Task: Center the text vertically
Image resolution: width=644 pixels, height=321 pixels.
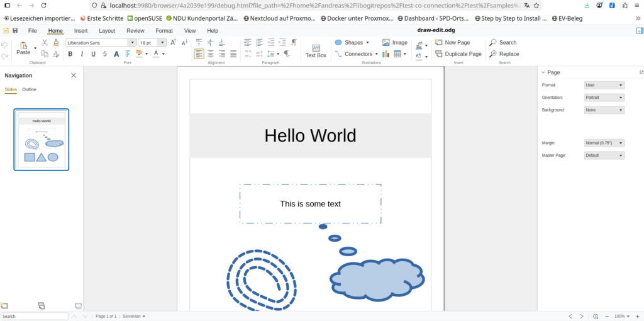Action: coord(210,42)
